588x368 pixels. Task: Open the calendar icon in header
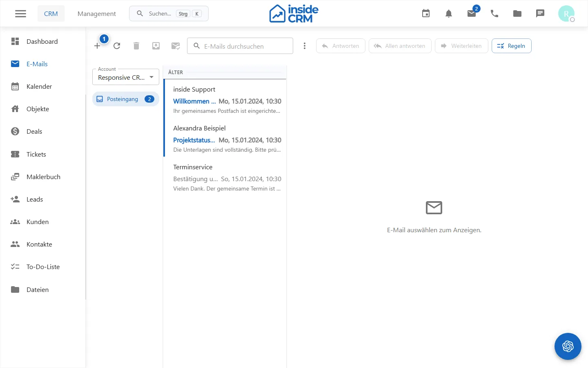426,13
